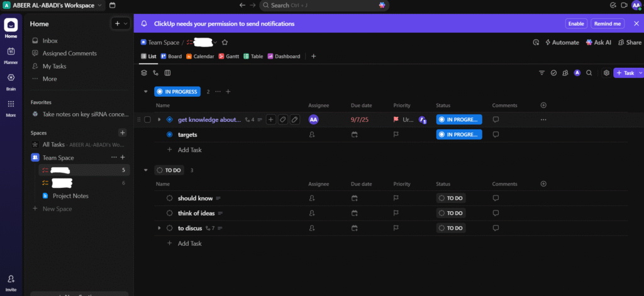Open view settings gear next to Task button

pyautogui.click(x=606, y=73)
